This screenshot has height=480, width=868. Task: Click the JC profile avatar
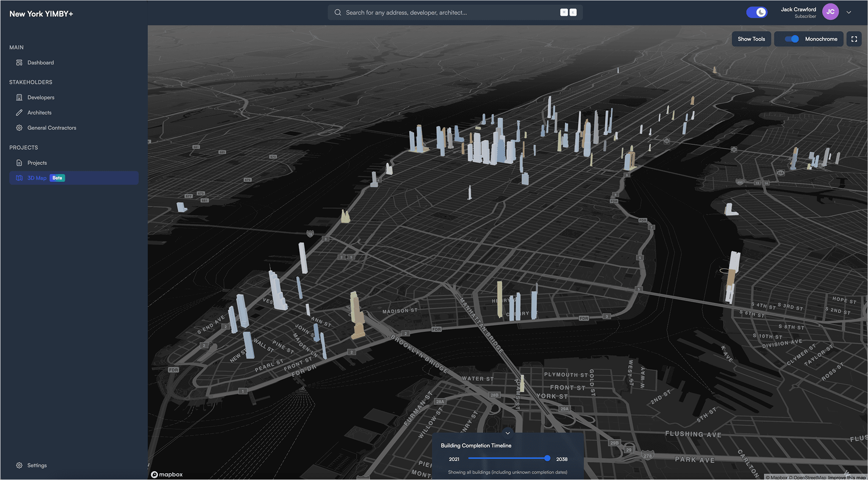pos(830,12)
